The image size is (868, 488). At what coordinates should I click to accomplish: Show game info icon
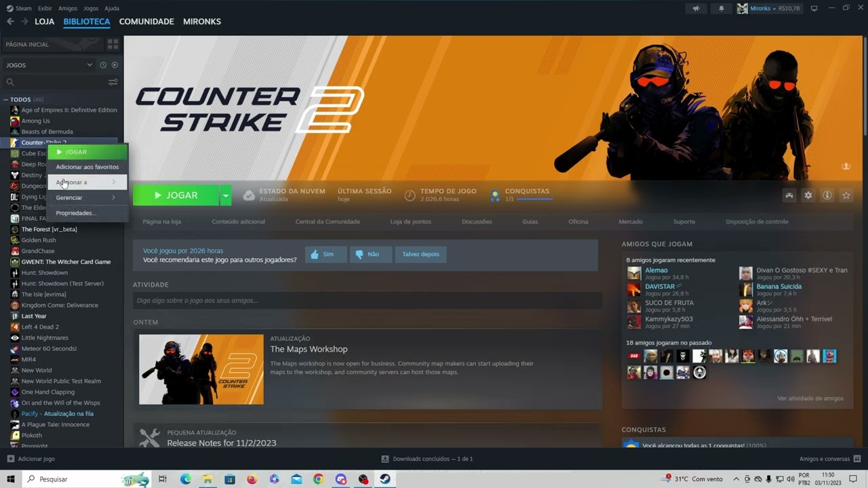(827, 195)
